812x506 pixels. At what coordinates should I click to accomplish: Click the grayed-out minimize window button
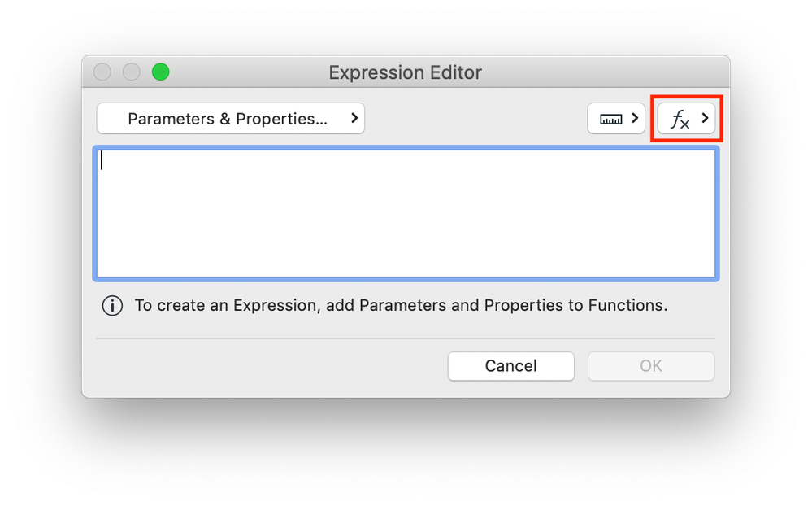pyautogui.click(x=132, y=72)
